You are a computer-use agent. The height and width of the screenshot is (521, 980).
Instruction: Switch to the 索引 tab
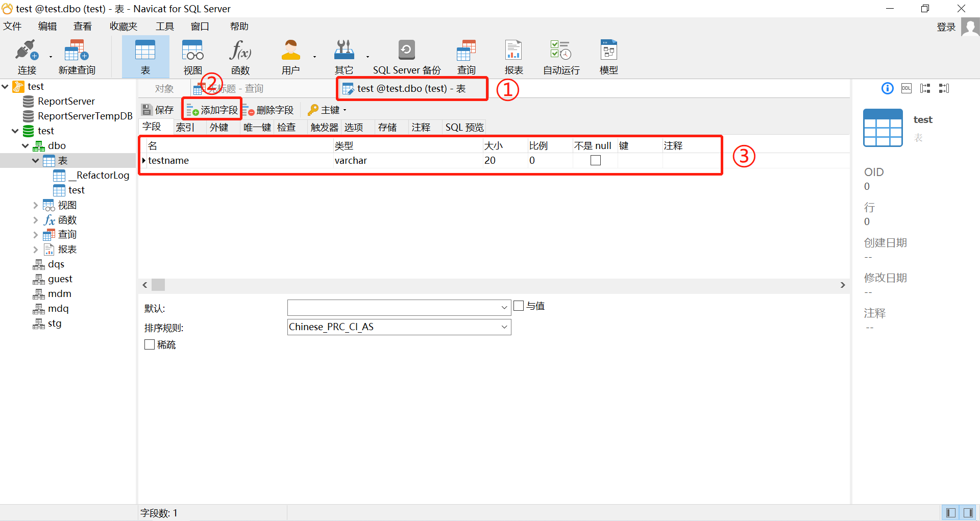click(x=185, y=127)
